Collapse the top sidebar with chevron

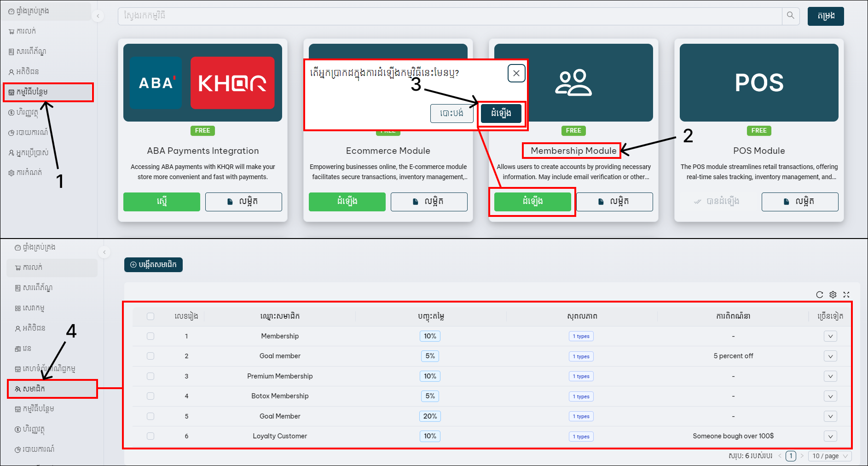98,16
